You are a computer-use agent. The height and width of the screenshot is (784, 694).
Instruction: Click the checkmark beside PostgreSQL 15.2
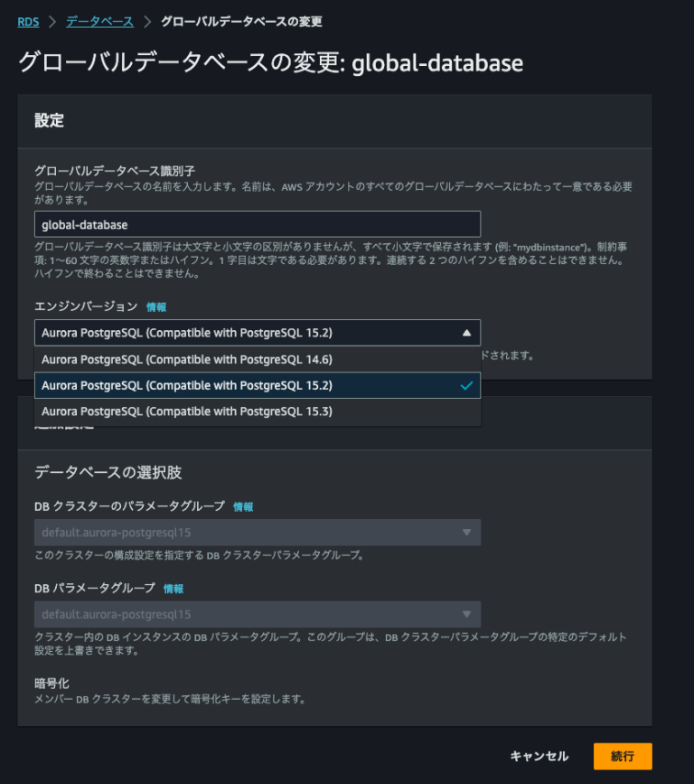(467, 385)
